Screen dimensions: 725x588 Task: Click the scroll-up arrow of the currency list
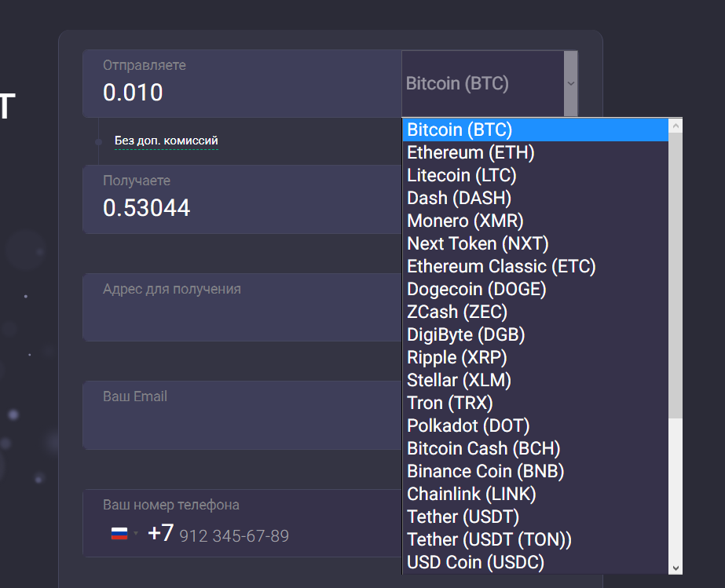(x=676, y=126)
